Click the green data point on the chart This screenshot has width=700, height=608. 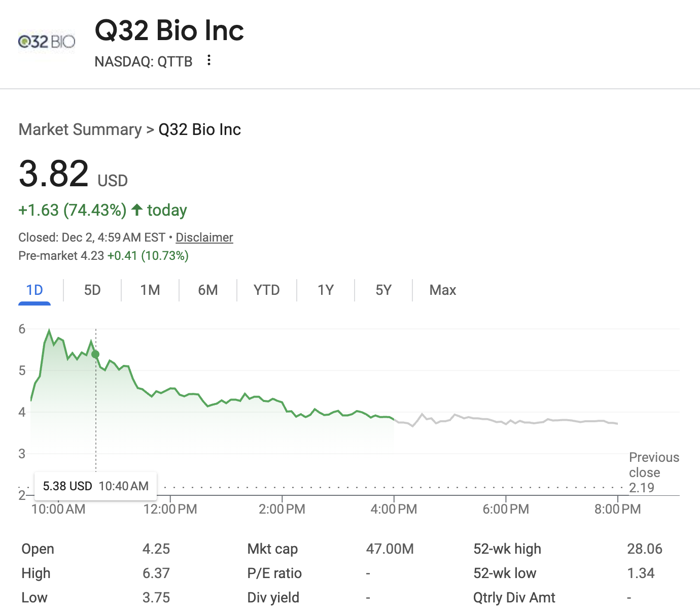pyautogui.click(x=95, y=354)
